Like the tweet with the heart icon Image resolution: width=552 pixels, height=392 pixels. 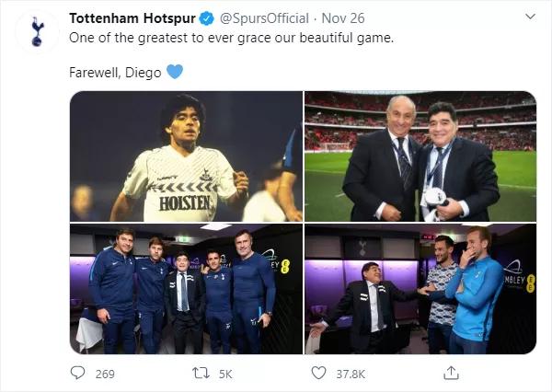point(318,373)
